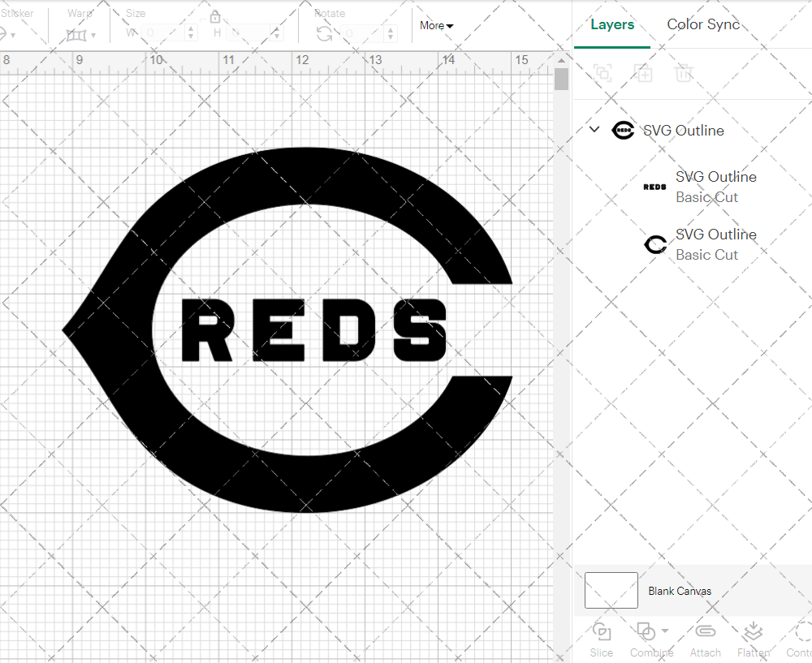Click the REDS layer thumbnail
This screenshot has height=663, width=812.
tap(654, 187)
